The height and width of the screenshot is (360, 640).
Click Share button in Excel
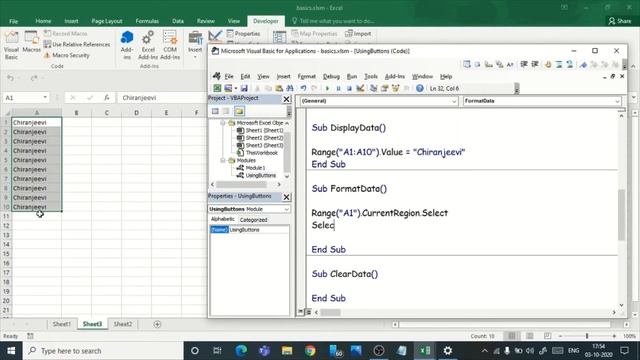pyautogui.click(x=620, y=21)
